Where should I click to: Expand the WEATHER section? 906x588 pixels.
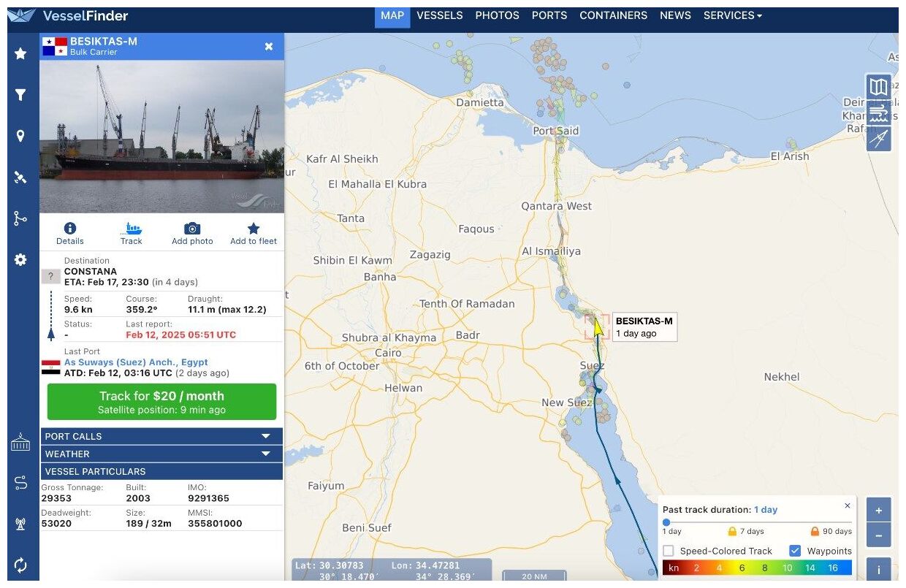click(x=161, y=454)
